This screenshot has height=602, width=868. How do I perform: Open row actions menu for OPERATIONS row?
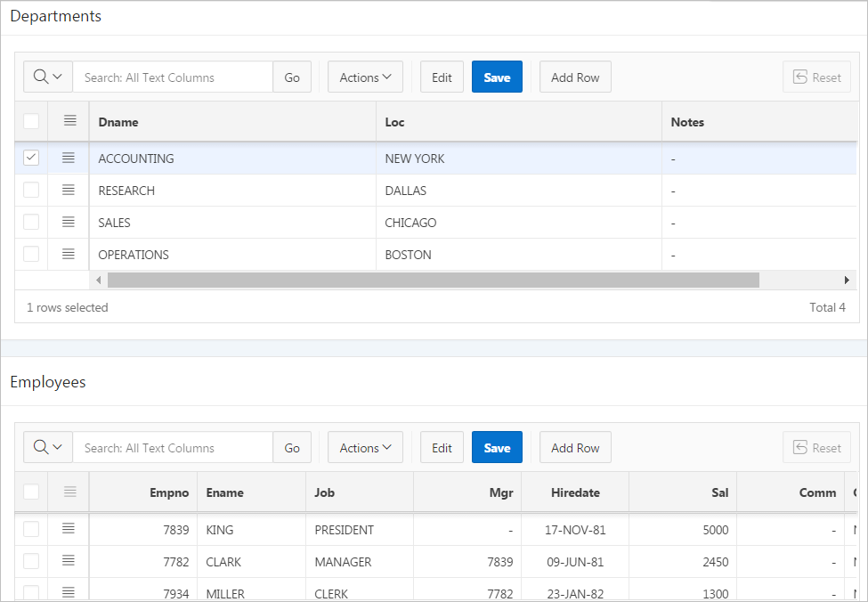69,254
